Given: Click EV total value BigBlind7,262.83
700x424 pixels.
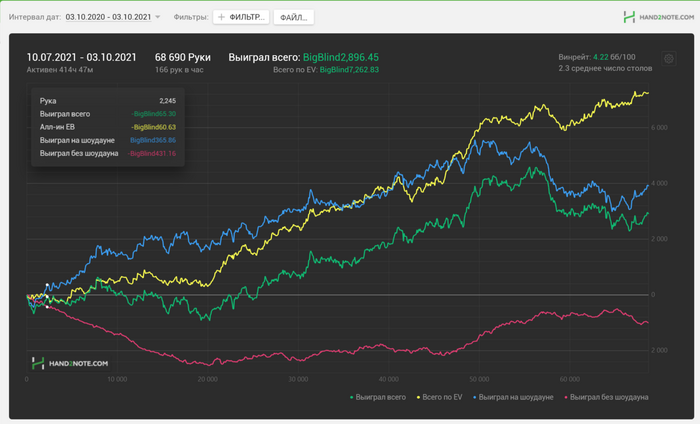Looking at the screenshot, I should point(349,70).
